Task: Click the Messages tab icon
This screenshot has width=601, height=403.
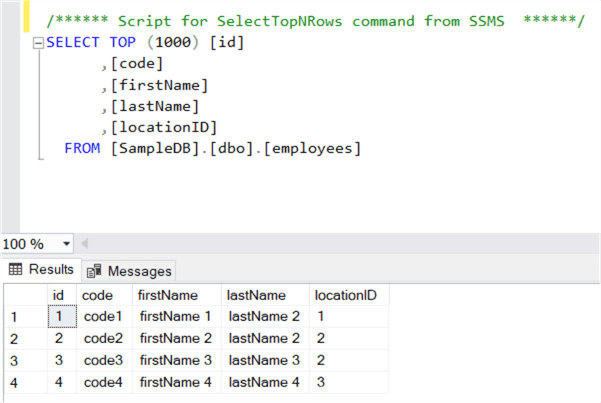Action: pos(95,270)
